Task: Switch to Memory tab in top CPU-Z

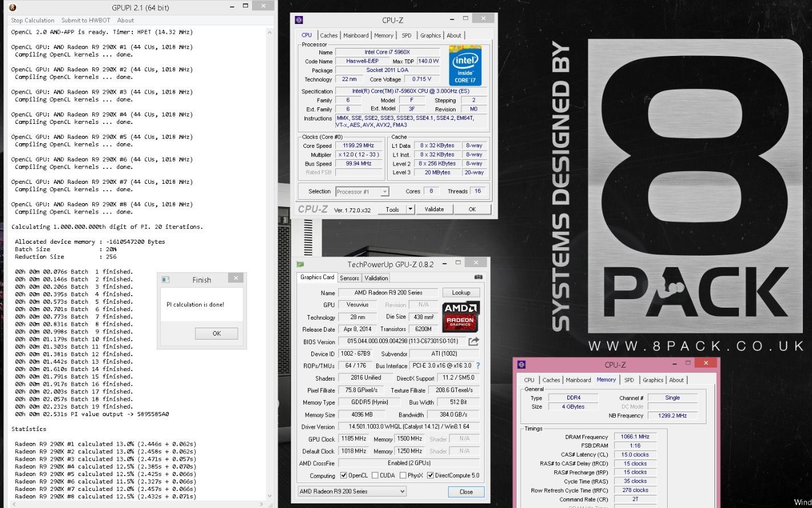Action: tap(383, 35)
